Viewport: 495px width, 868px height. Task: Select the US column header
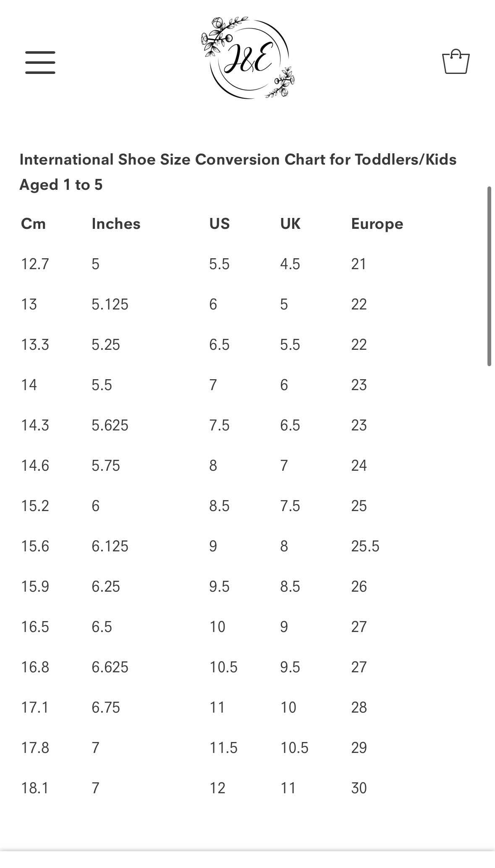[220, 224]
